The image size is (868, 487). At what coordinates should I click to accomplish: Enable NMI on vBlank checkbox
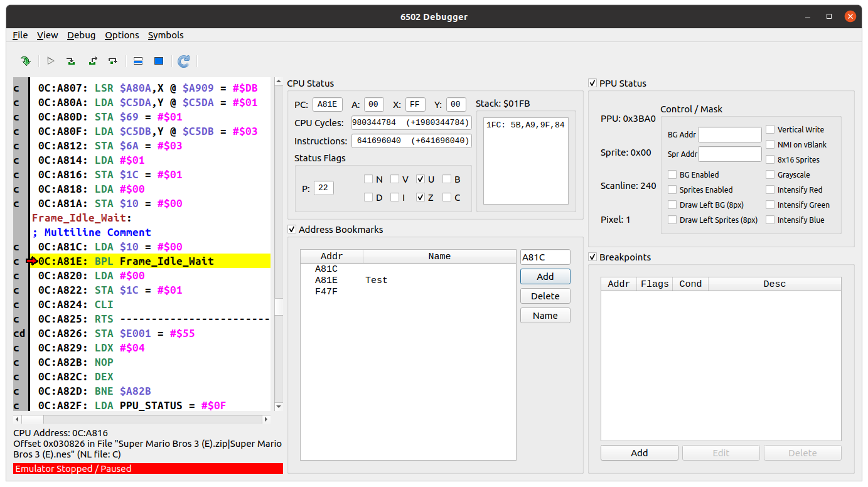point(770,144)
